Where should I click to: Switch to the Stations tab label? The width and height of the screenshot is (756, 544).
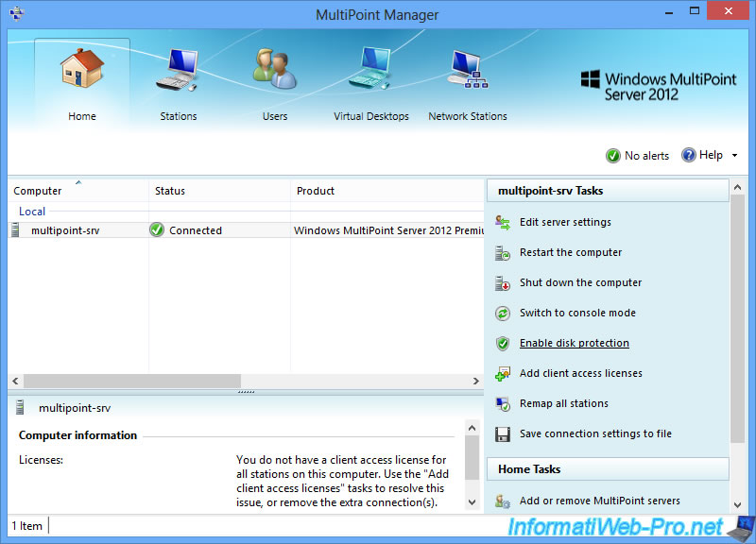pos(179,116)
